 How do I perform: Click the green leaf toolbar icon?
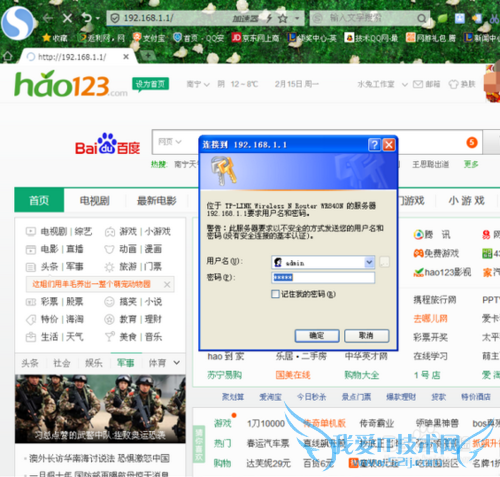click(x=442, y=18)
